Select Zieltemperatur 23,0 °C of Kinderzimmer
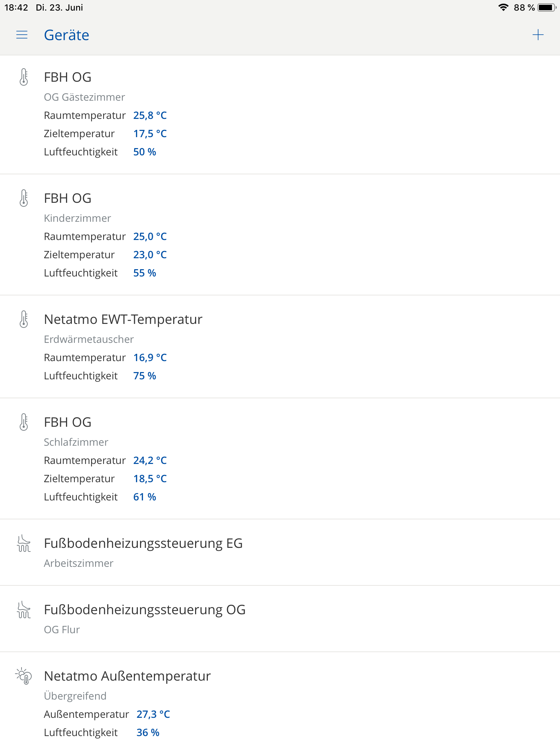Screen dimensions: 560x747 coord(150,255)
